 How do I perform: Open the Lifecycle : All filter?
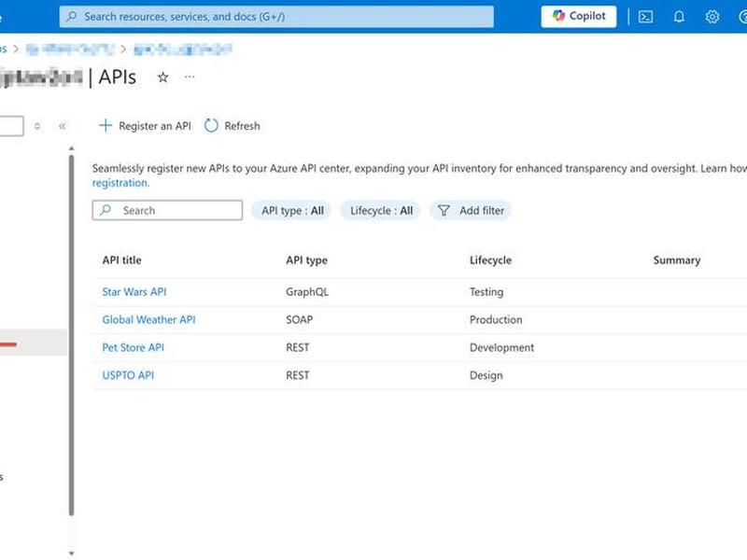pos(381,211)
